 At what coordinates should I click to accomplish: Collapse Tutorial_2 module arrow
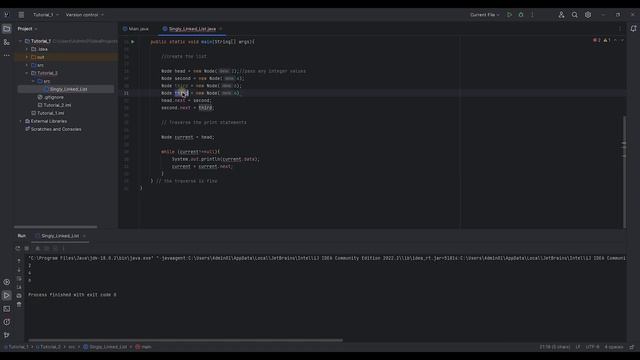coord(27,73)
